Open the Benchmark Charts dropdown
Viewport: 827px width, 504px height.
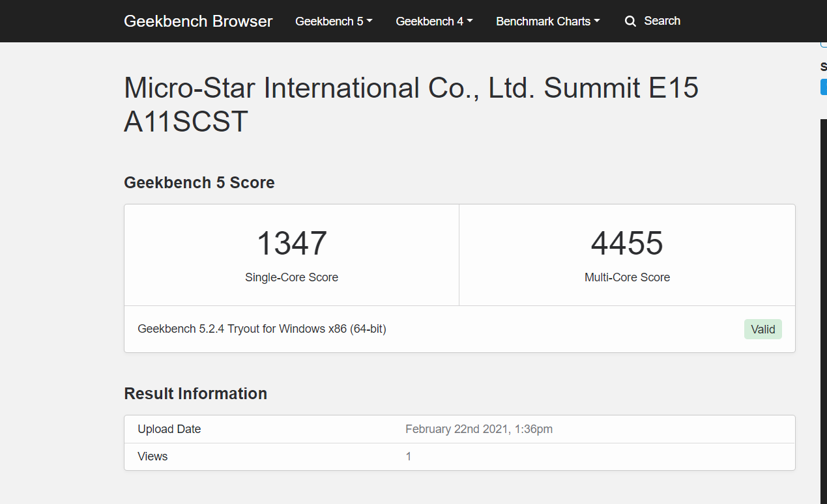click(548, 21)
